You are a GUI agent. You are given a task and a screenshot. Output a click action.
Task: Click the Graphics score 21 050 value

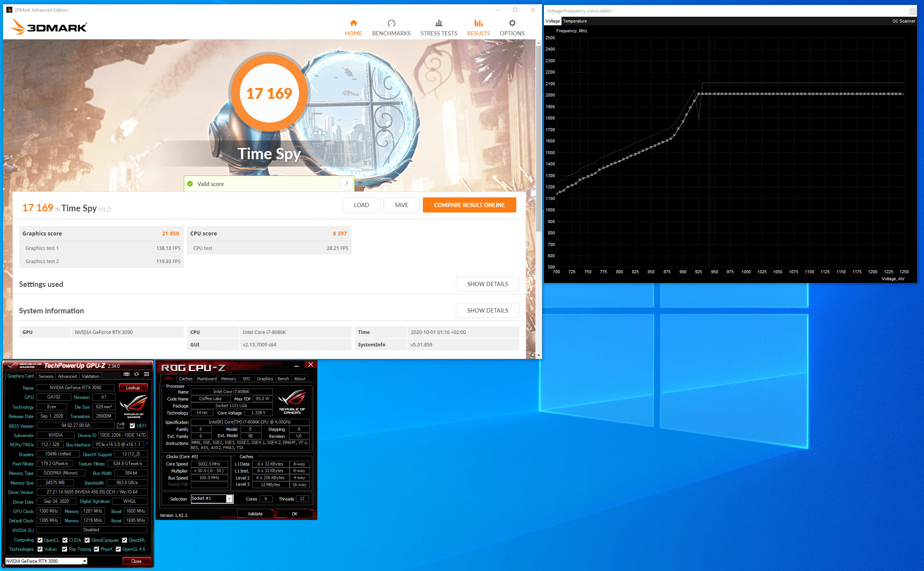pos(171,234)
